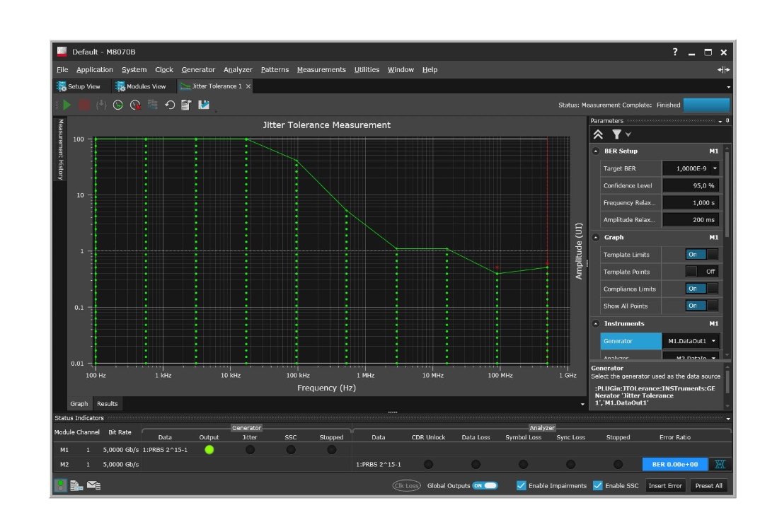This screenshot has height=532, width=777.
Task: Click the clock icon with green checkmark
Action: click(x=117, y=105)
